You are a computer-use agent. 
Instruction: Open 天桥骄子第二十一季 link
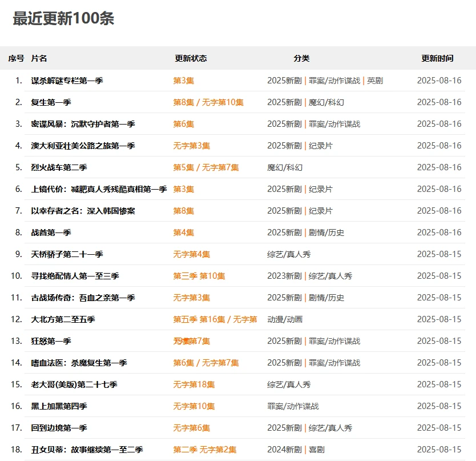pyautogui.click(x=67, y=254)
